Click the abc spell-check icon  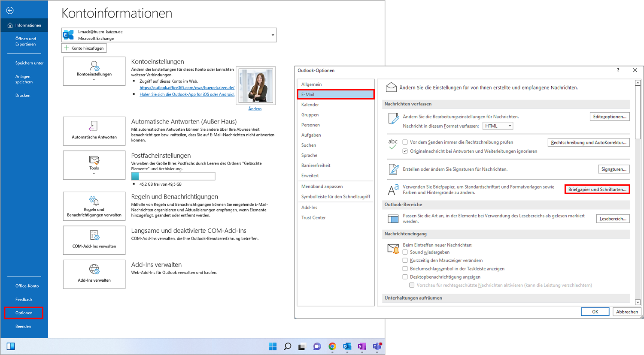[x=393, y=144]
